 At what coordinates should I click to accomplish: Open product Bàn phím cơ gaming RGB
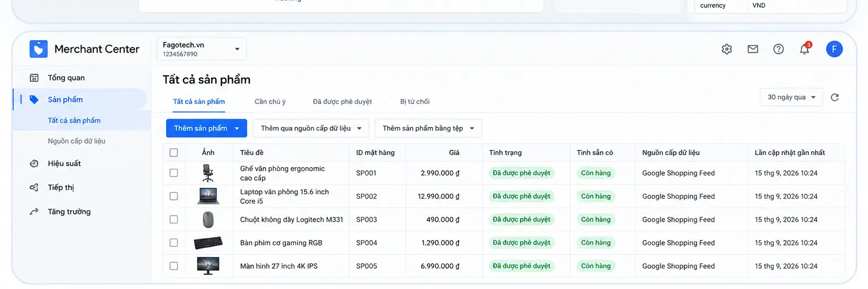(281, 243)
